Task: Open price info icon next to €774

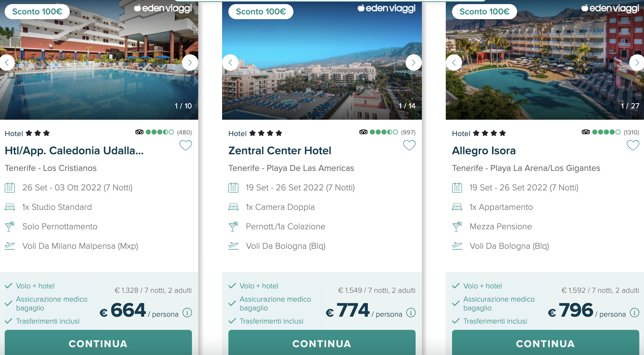Action: point(411,313)
